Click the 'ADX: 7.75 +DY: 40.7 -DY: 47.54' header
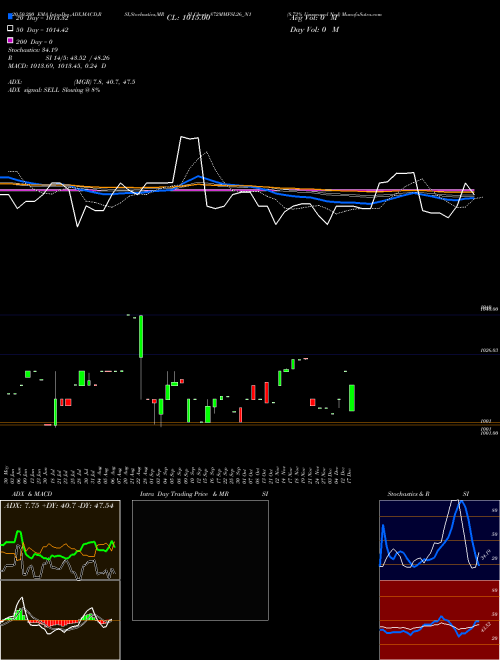Viewport: 500px width, 660px height. 59,506
